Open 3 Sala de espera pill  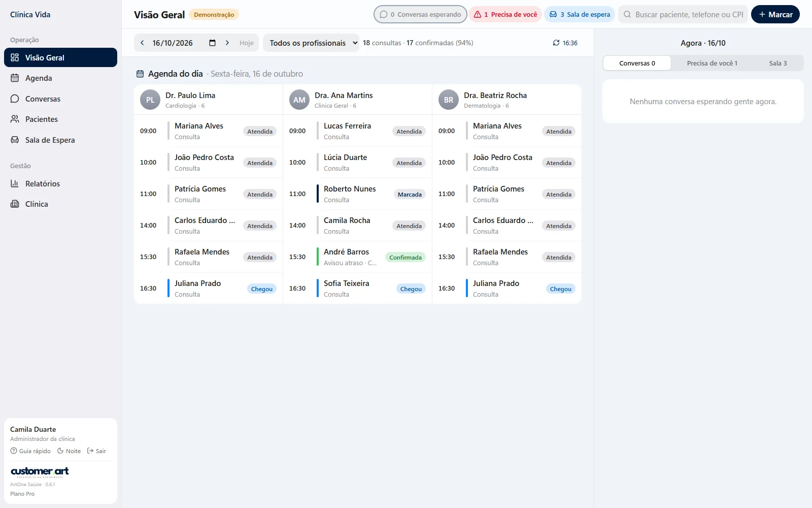[x=580, y=14]
